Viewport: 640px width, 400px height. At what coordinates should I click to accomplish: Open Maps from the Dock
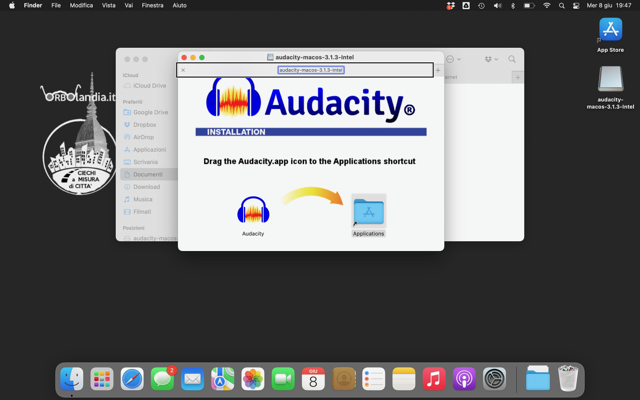tap(222, 379)
